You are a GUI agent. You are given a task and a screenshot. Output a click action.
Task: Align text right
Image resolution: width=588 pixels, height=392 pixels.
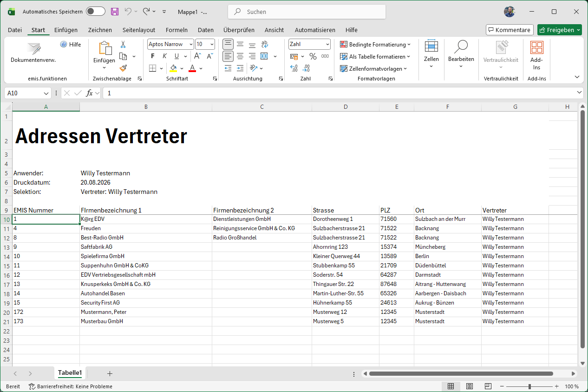pyautogui.click(x=252, y=56)
